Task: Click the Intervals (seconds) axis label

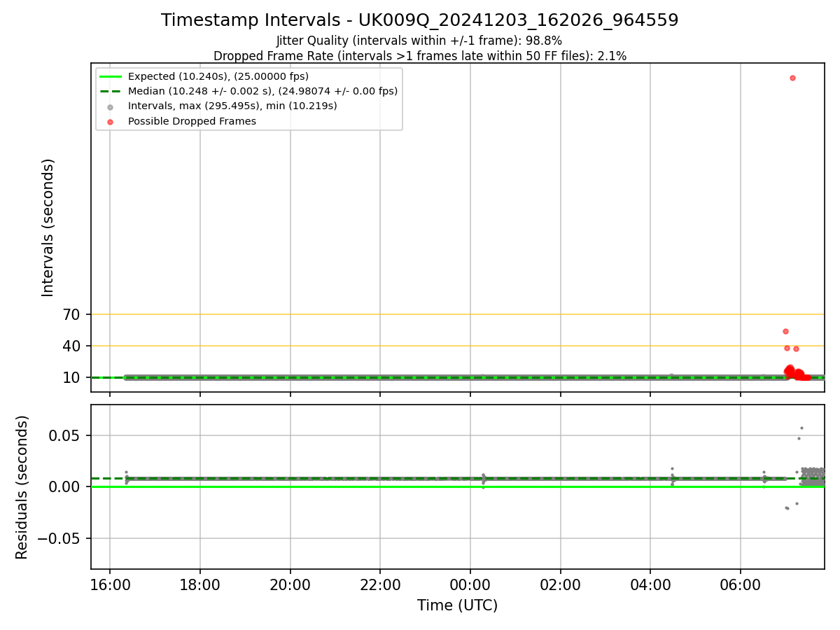Action: (x=48, y=227)
